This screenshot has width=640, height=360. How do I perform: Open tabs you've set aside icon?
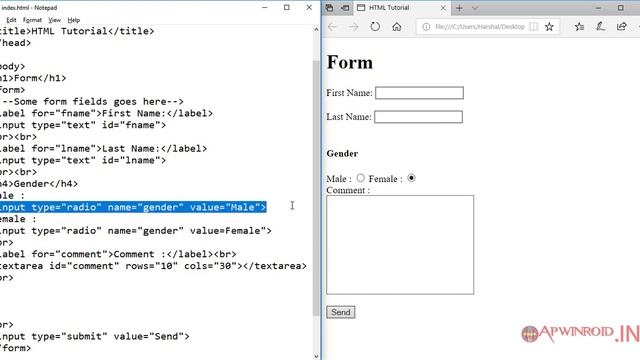point(329,8)
